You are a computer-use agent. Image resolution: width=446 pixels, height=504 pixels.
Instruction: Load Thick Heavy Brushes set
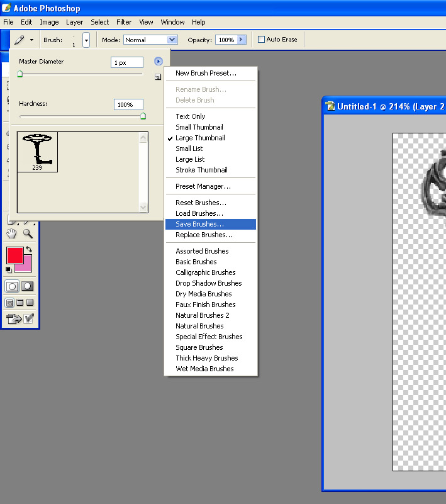tap(211, 358)
